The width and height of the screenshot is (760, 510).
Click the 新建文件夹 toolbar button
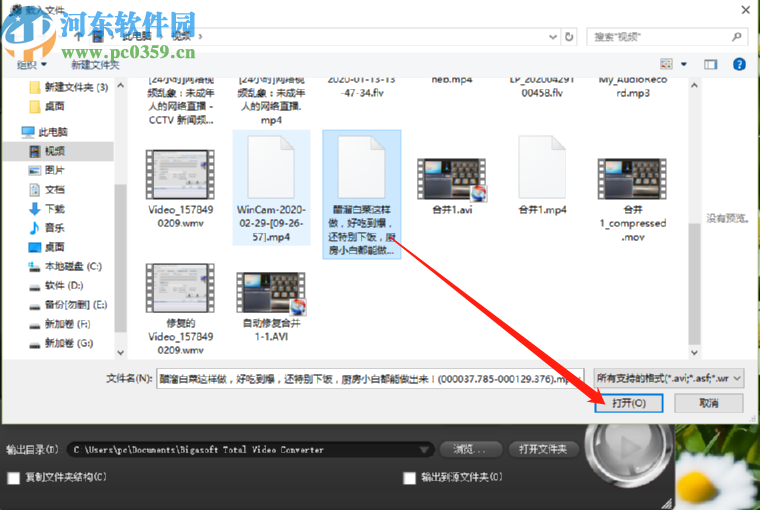click(x=95, y=65)
